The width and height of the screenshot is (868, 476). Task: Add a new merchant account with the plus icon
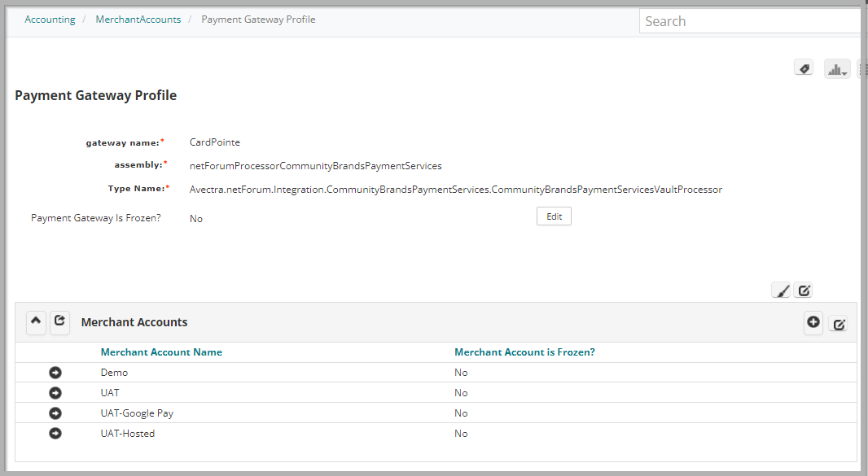pos(813,323)
